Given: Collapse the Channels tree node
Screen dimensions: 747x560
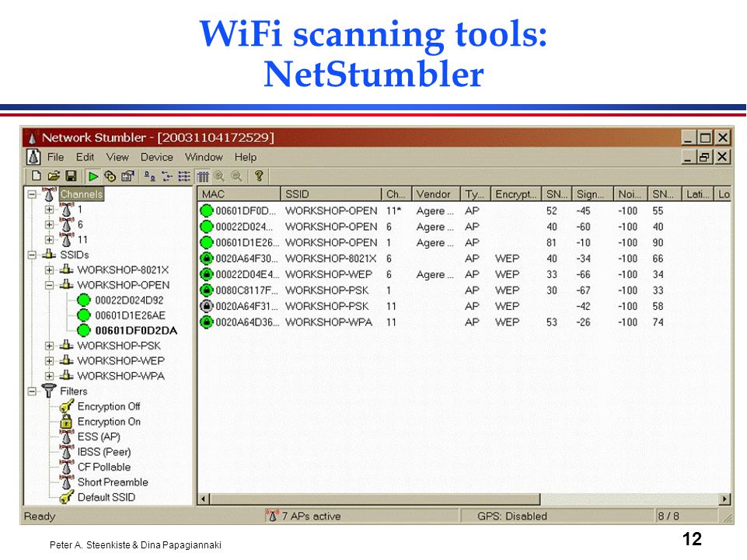Looking at the screenshot, I should click(x=31, y=194).
